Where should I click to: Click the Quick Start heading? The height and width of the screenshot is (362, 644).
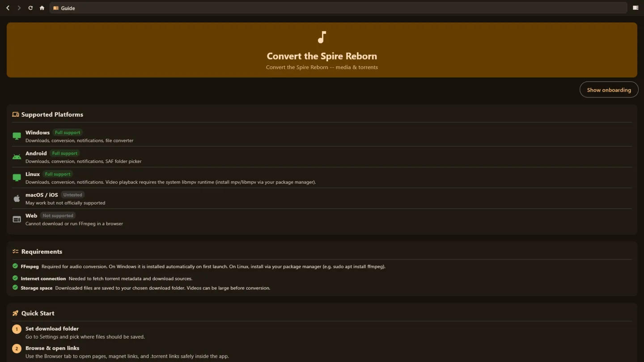38,313
